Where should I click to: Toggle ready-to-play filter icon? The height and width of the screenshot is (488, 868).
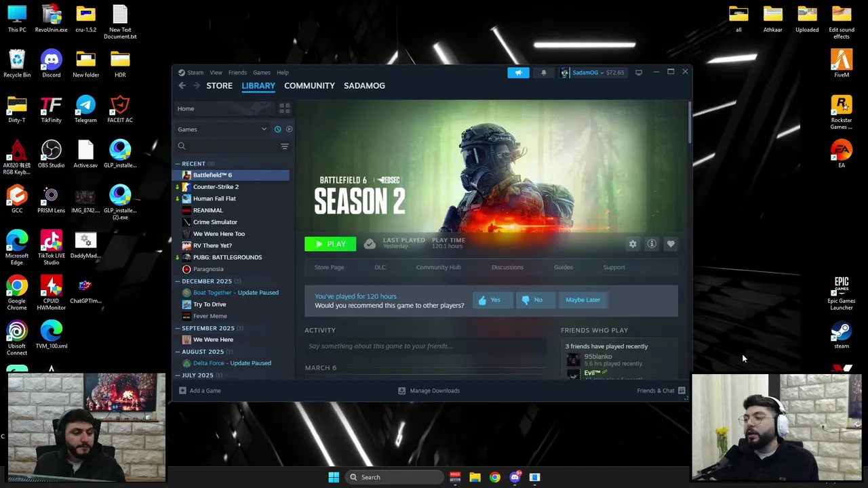(289, 129)
